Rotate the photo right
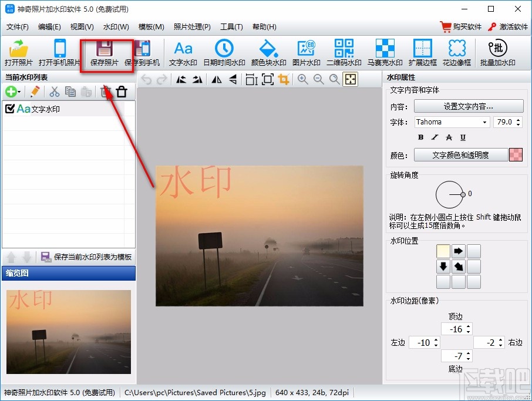Screen dimensions: 532x401 (197, 80)
